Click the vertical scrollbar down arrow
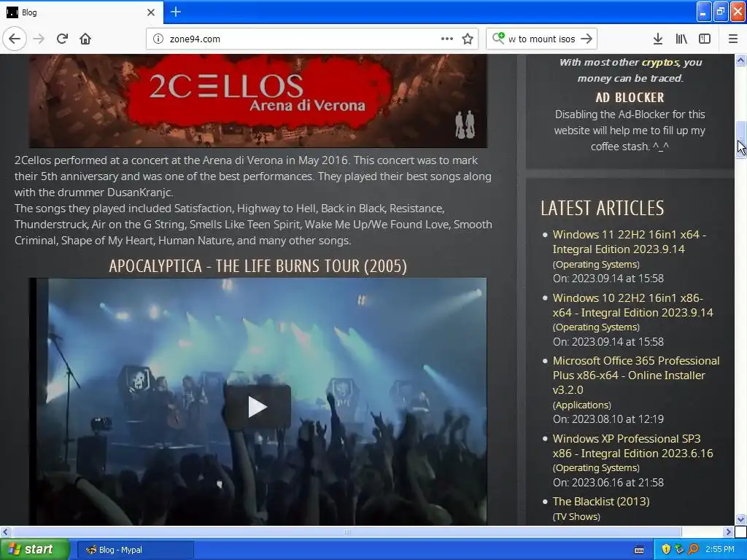 [x=740, y=519]
